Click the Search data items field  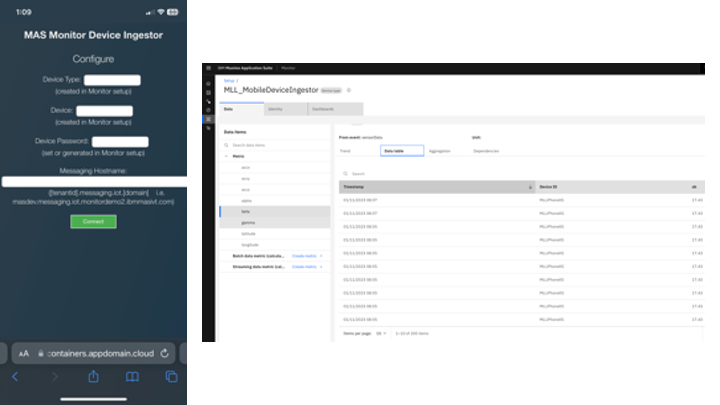275,145
